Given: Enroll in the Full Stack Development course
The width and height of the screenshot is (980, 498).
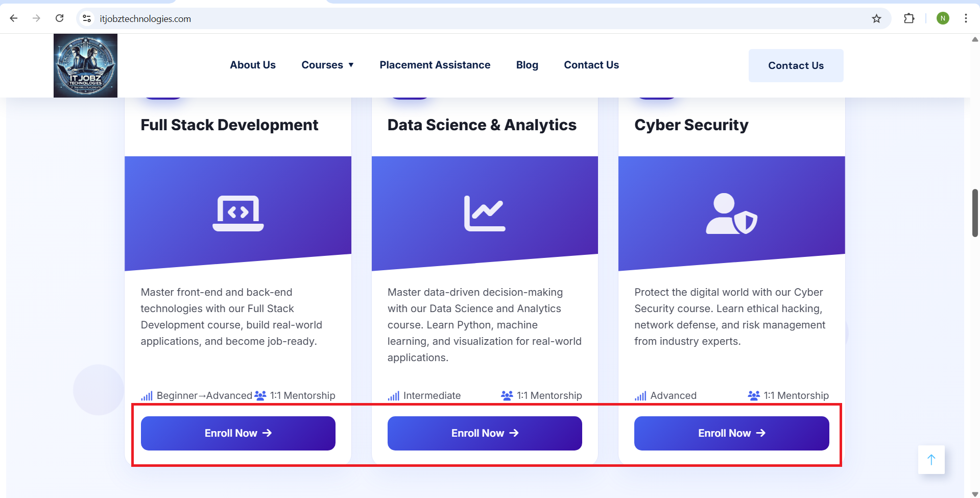Looking at the screenshot, I should click(x=238, y=433).
